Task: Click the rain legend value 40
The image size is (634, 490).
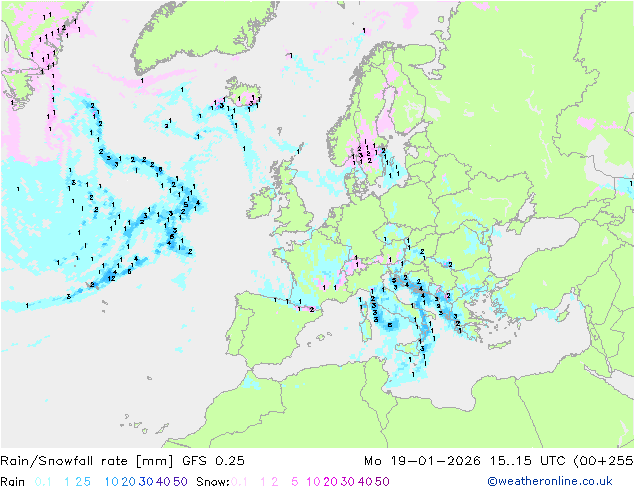Action: 163,482
